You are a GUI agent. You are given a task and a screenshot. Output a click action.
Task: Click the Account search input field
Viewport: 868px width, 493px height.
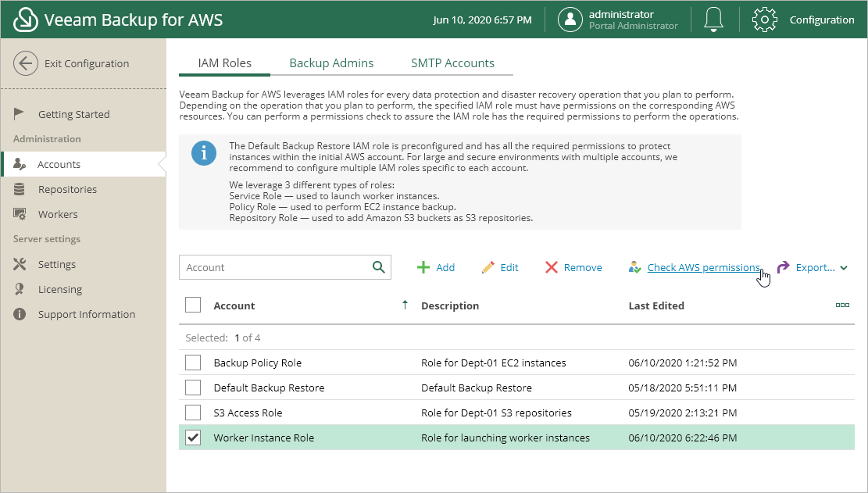[x=273, y=267]
